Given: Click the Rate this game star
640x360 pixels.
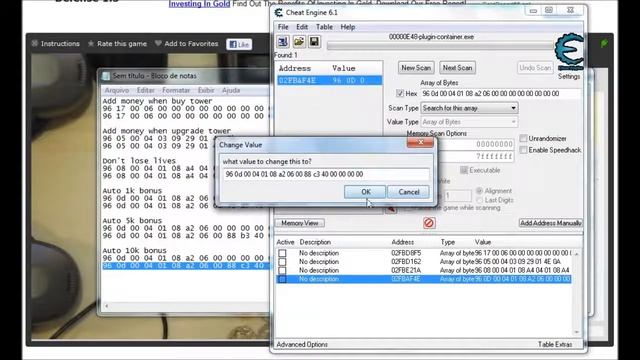Looking at the screenshot, I should [91, 43].
